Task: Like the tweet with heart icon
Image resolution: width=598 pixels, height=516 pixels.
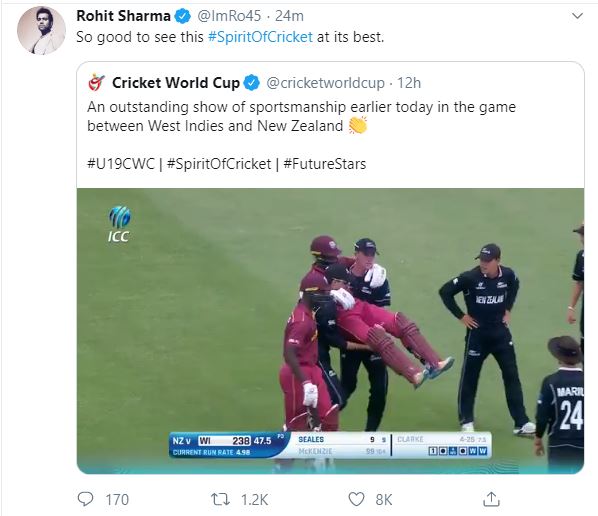Action: tap(356, 499)
